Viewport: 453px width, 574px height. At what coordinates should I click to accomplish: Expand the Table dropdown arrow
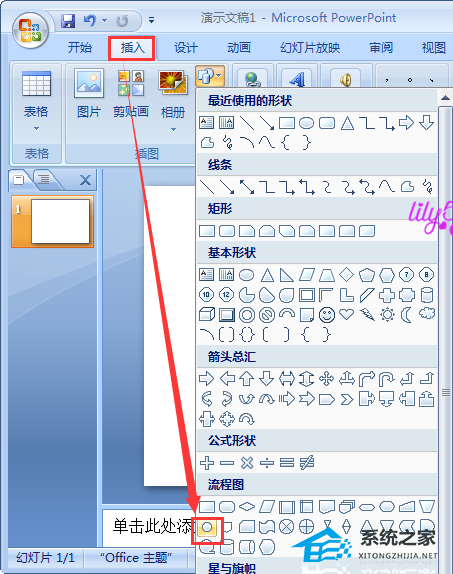[x=36, y=128]
